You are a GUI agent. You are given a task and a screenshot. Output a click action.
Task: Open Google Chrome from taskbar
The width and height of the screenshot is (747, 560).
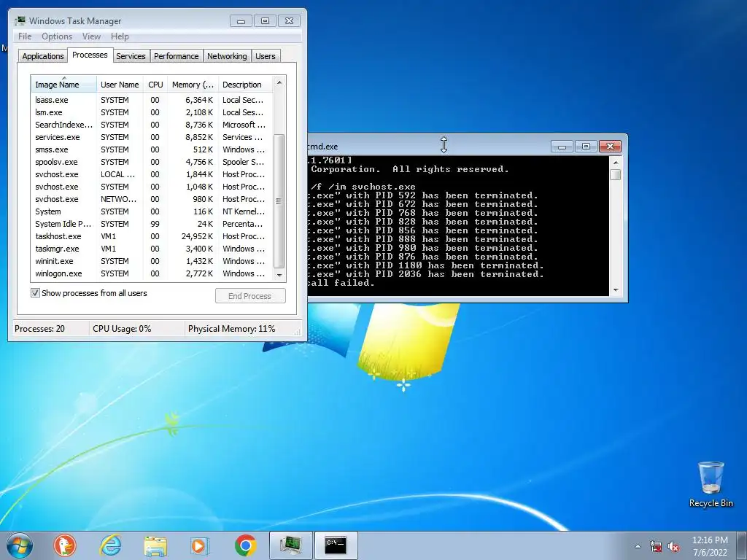click(x=245, y=545)
